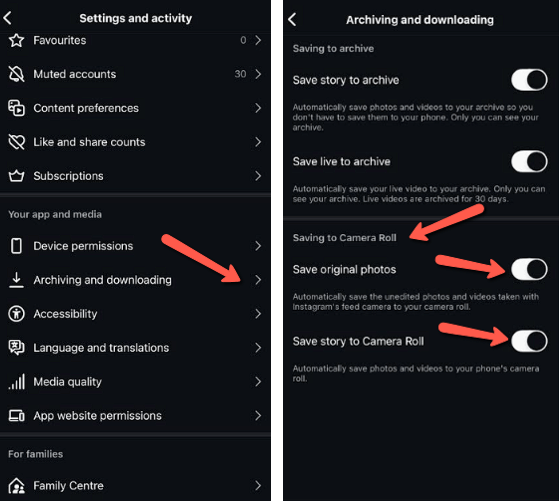This screenshot has height=501, width=559.
Task: Open Like and share counts
Action: (135, 142)
